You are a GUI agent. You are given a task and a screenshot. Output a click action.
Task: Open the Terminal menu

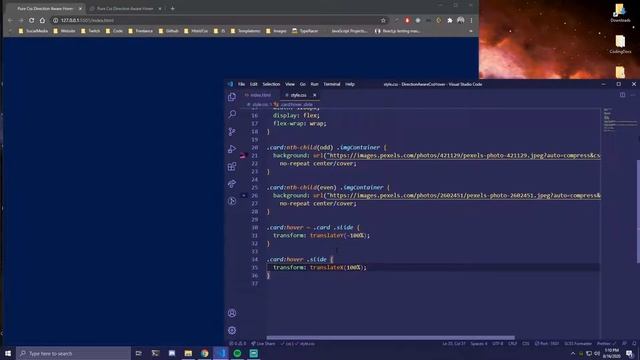332,84
